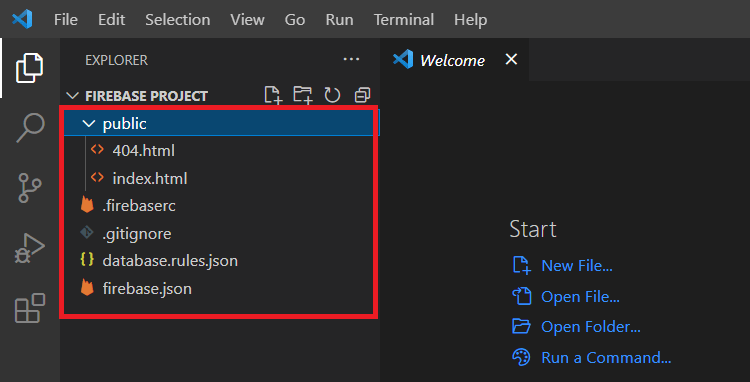Open the Terminal menu
750x382 pixels.
404,20
